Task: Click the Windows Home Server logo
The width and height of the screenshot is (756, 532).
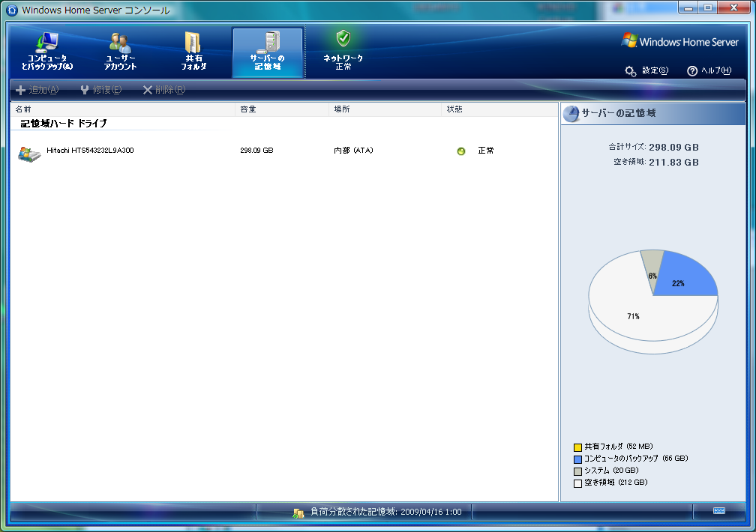Action: (x=679, y=41)
